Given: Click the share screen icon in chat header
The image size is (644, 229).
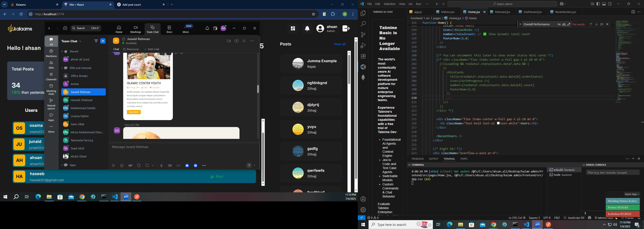Looking at the screenshot, I should [x=237, y=41].
